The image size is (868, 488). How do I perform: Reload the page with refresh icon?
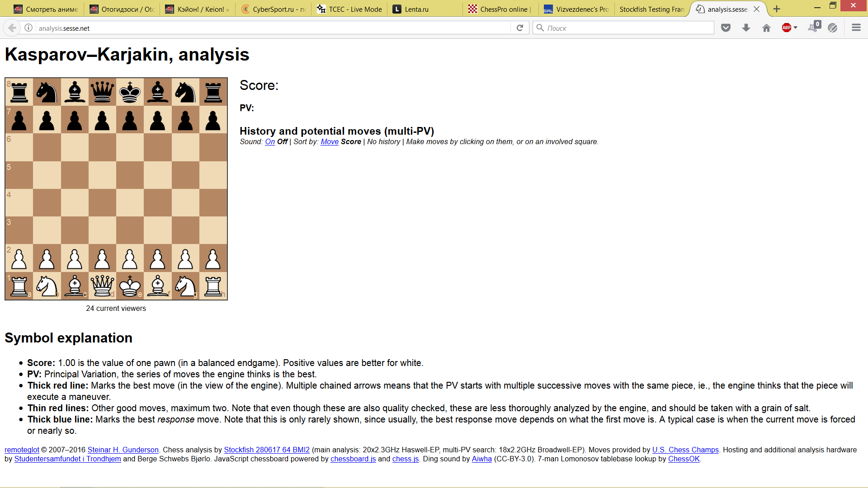[x=520, y=28]
